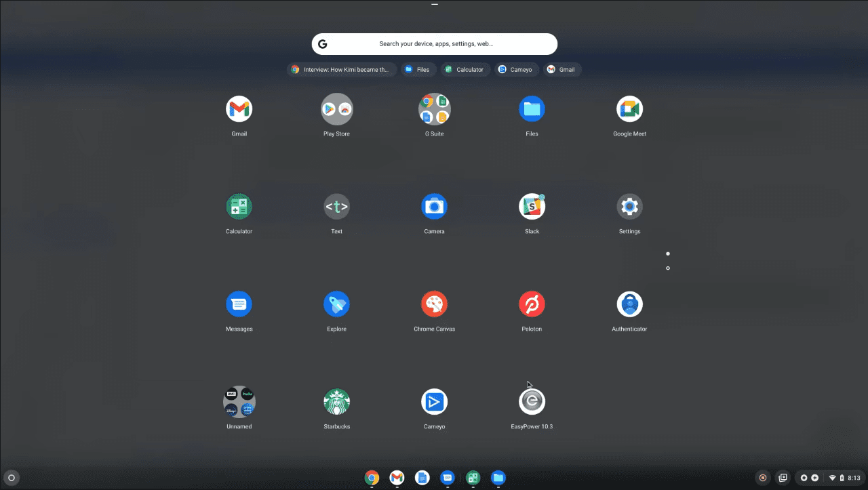This screenshot has height=490, width=868.
Task: Open the Cameyo app in the grid
Action: (x=434, y=402)
